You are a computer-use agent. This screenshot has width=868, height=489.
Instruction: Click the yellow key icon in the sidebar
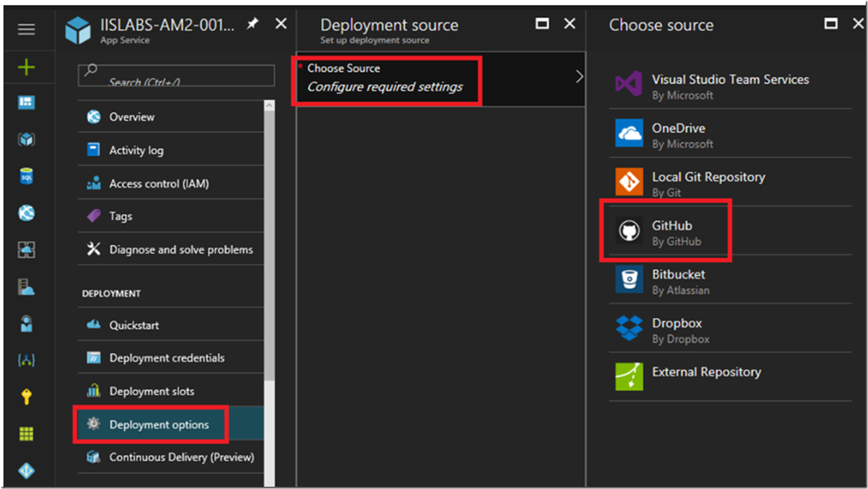pyautogui.click(x=26, y=396)
